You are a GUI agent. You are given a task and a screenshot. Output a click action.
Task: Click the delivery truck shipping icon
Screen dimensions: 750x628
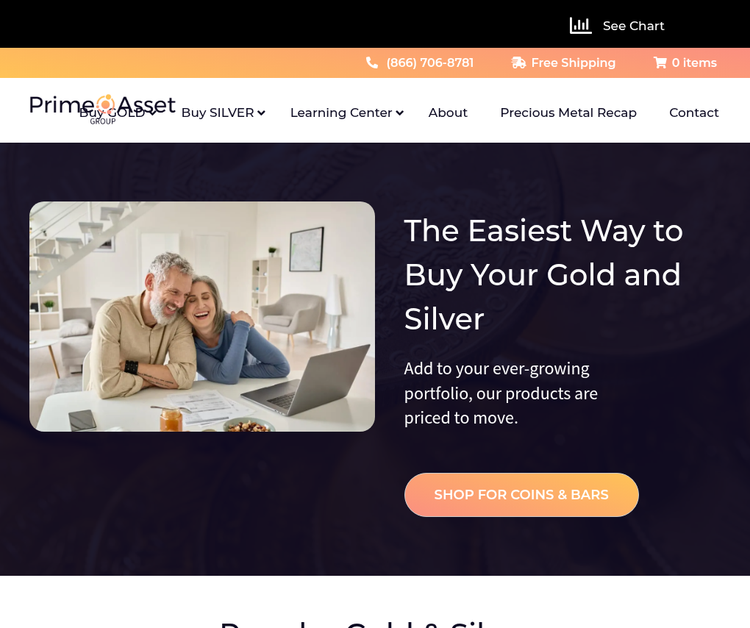(x=518, y=63)
